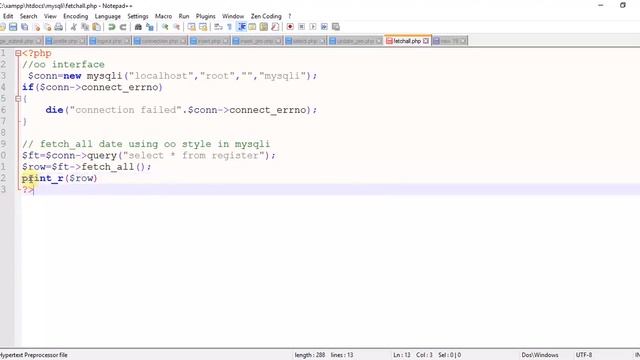Click the Save All toolbar icon
The image size is (640, 360).
(x=24, y=27)
